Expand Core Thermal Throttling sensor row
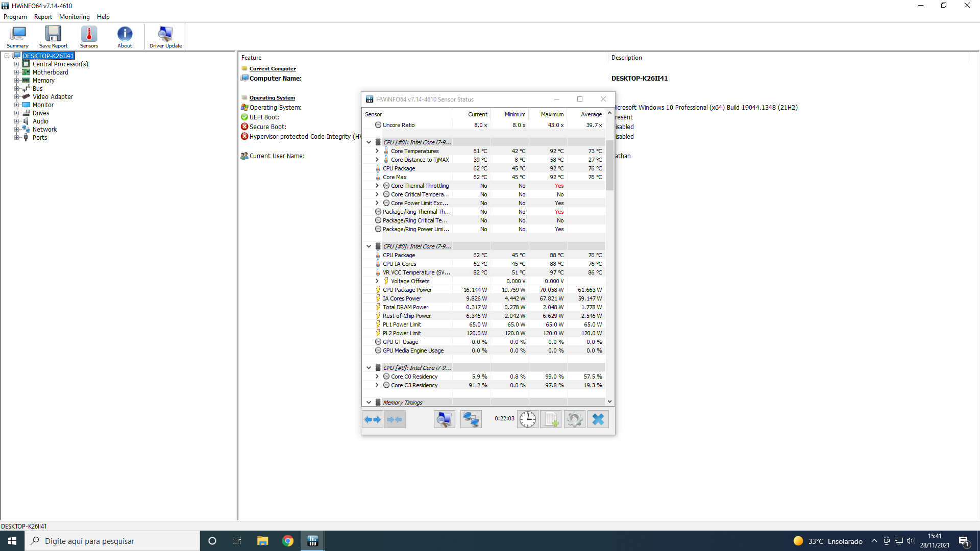 [x=377, y=186]
